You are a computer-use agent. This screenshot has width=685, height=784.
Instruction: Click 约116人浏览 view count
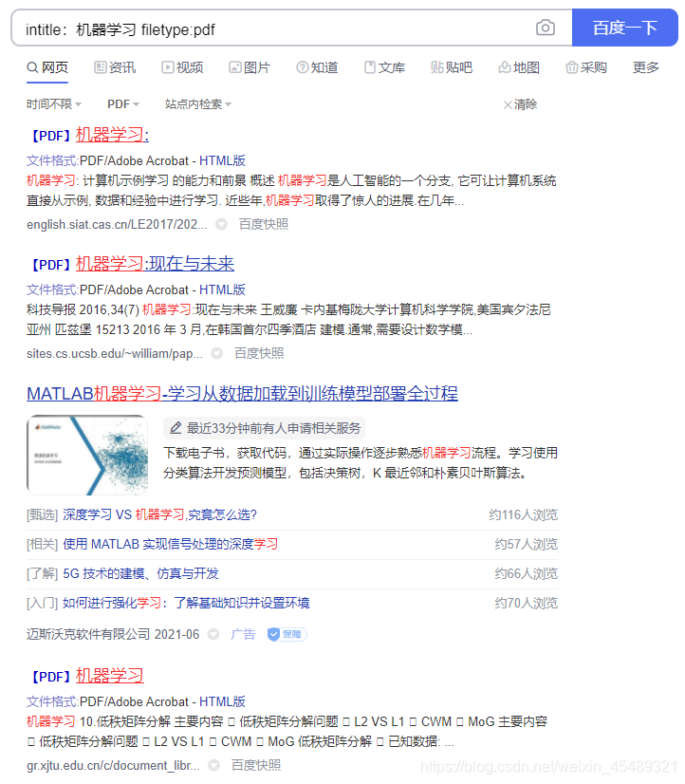pyautogui.click(x=523, y=515)
